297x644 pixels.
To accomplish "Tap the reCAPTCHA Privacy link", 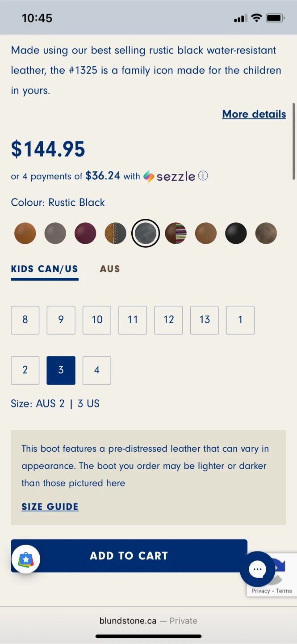I will (x=260, y=591).
